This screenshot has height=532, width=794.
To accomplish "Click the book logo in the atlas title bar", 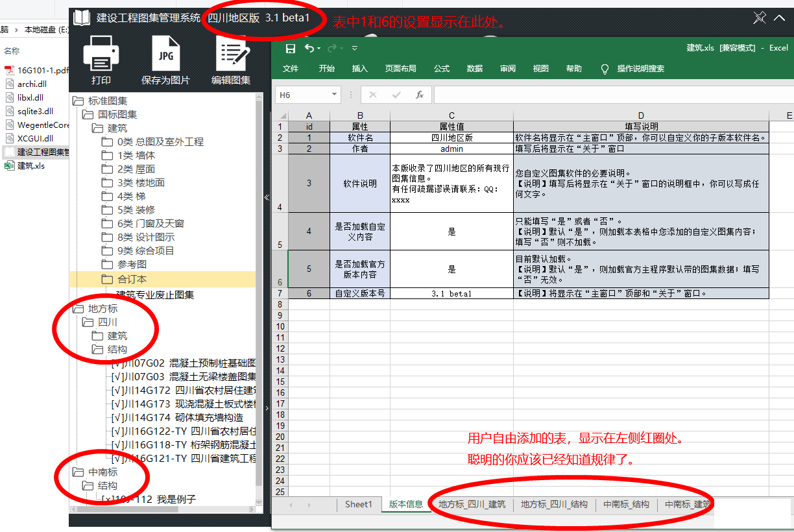I will (82, 18).
